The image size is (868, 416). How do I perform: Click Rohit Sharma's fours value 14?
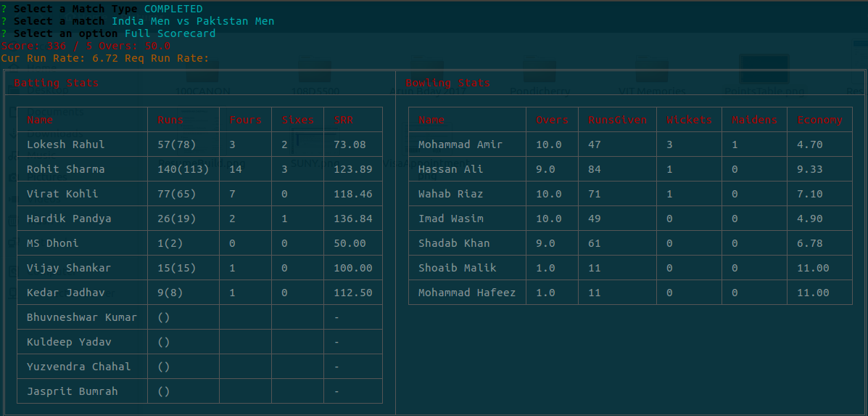pos(236,169)
